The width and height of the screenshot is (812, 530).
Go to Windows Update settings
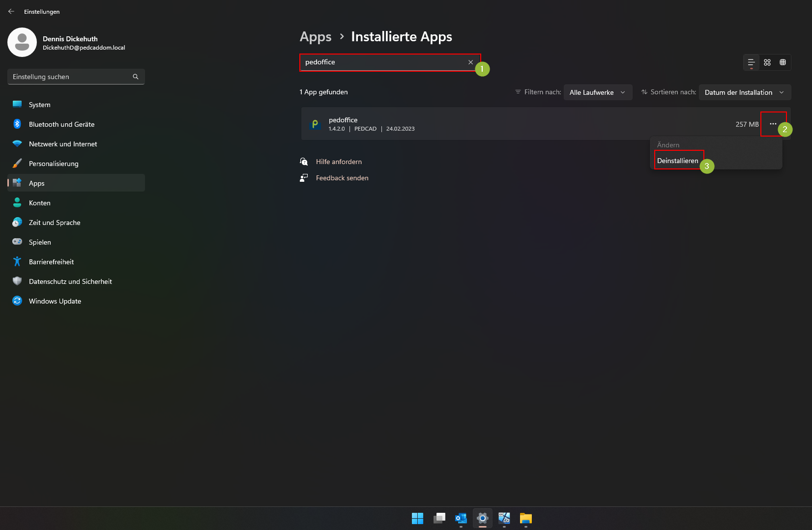pos(55,301)
